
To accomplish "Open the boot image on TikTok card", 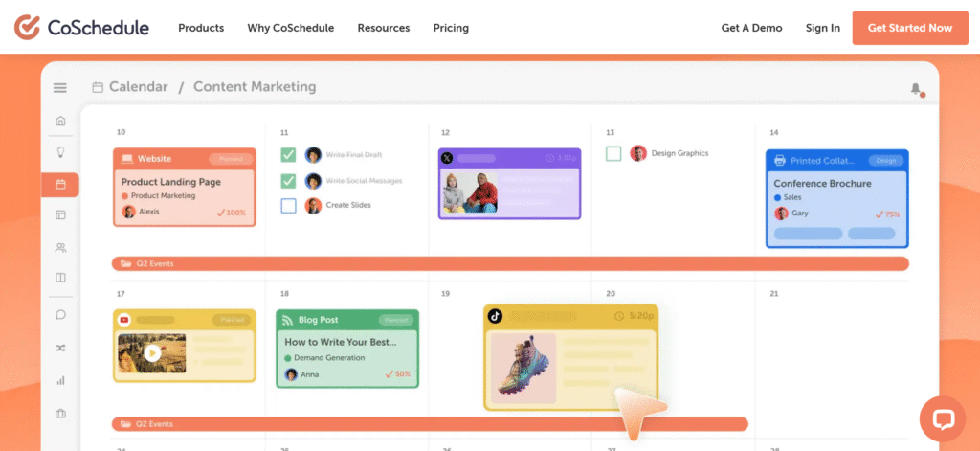I will coord(523,368).
